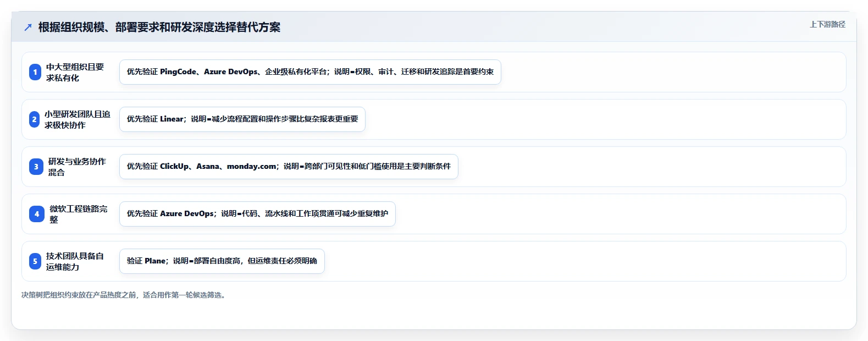The image size is (868, 341).
Task: Select the number 5 step badge
Action: [x=35, y=261]
